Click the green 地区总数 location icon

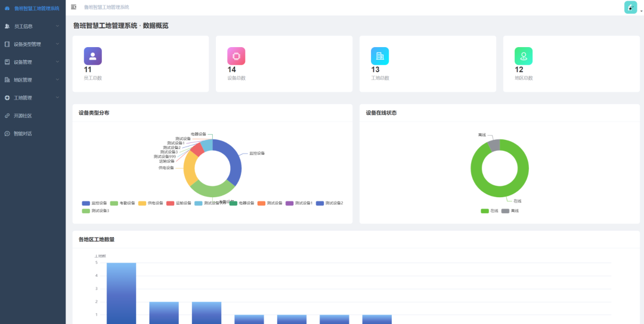(524, 56)
